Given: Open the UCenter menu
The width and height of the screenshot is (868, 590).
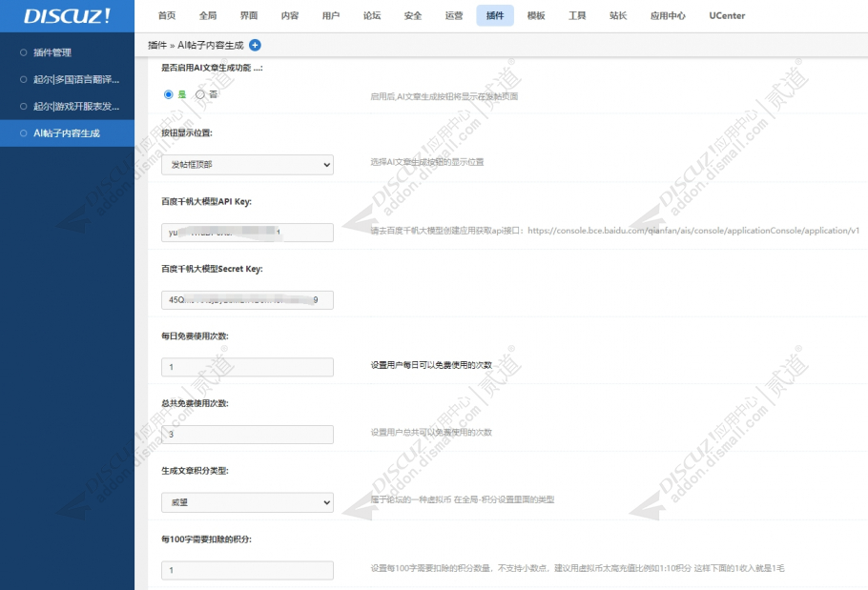Looking at the screenshot, I should pyautogui.click(x=727, y=15).
